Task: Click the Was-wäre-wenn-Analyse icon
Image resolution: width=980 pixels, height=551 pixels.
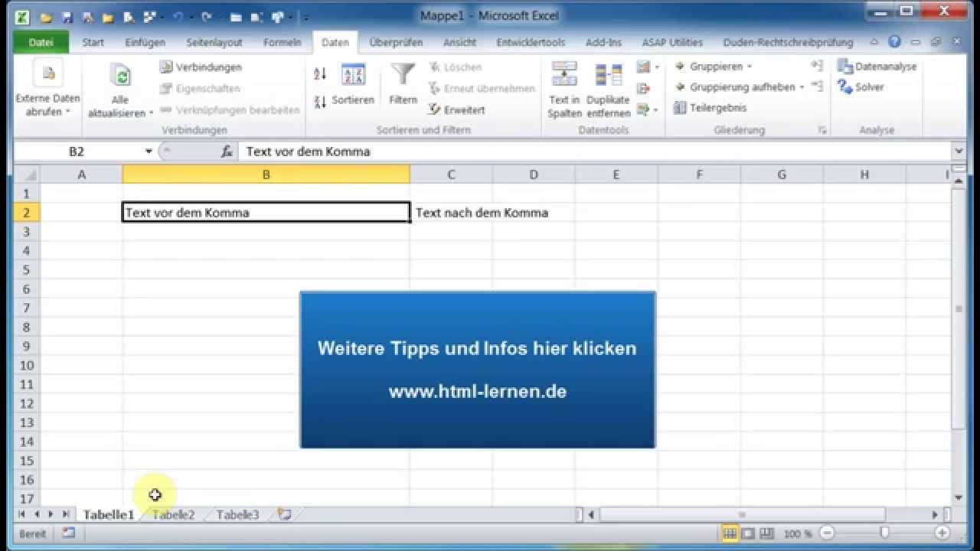Action: point(642,109)
